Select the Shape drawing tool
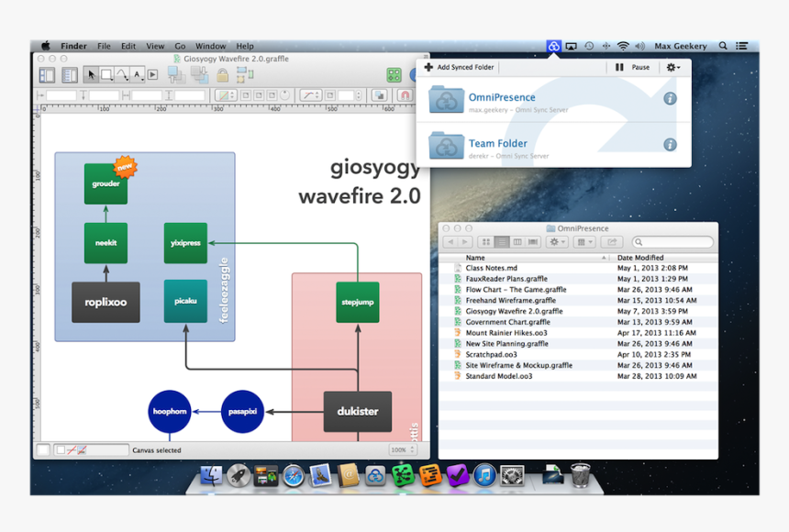789x532 pixels. point(106,75)
